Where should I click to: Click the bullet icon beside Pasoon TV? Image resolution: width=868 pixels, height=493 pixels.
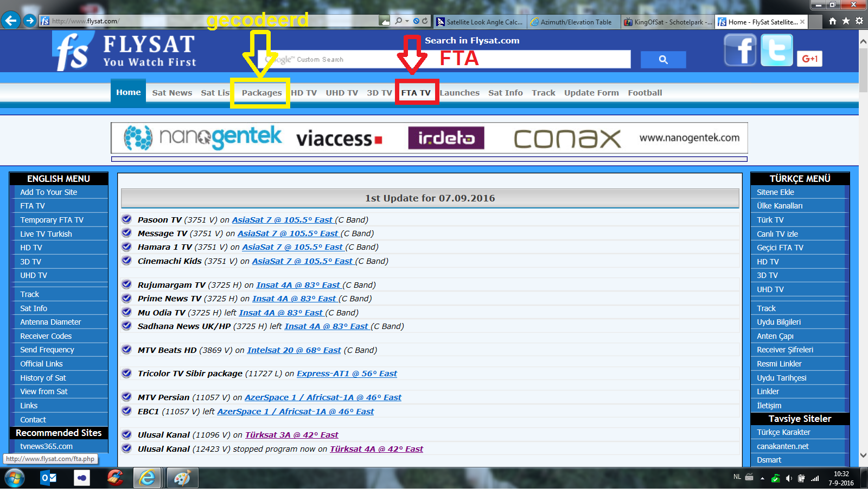tap(126, 219)
